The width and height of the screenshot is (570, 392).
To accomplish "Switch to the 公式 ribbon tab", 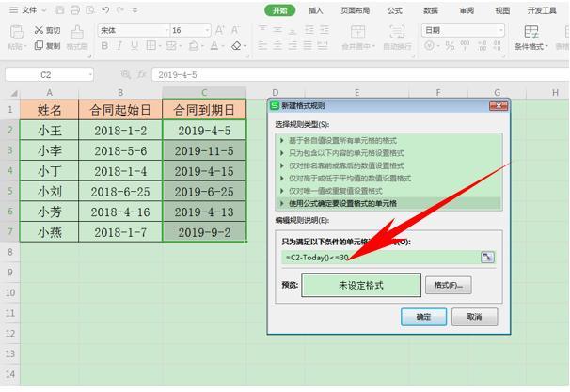I will pyautogui.click(x=394, y=10).
